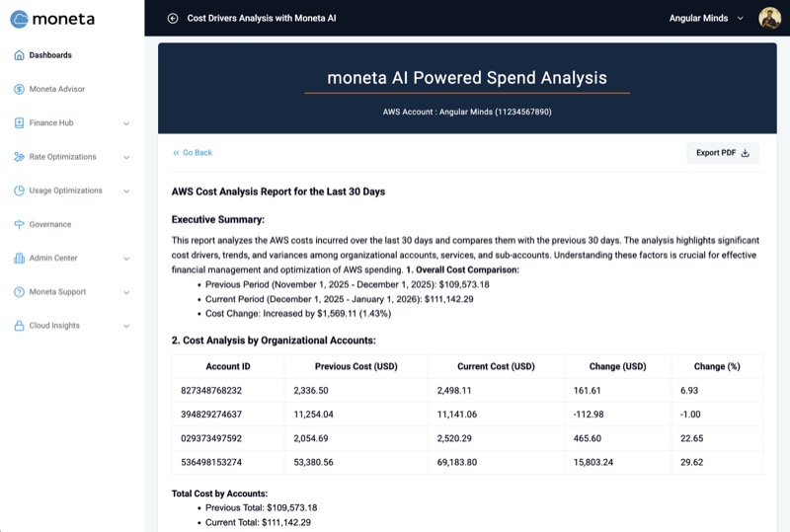The image size is (790, 532).
Task: Expand the Cloud Insights chevron
Action: 126,326
